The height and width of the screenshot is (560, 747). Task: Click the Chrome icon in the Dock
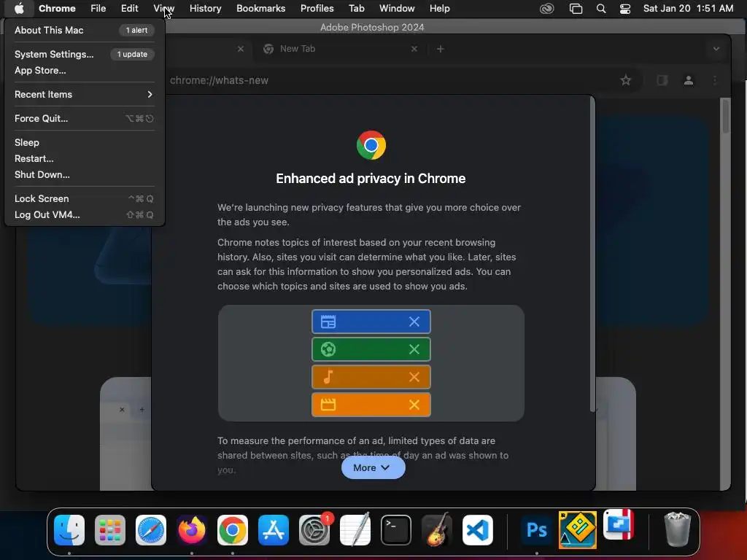[x=233, y=529]
